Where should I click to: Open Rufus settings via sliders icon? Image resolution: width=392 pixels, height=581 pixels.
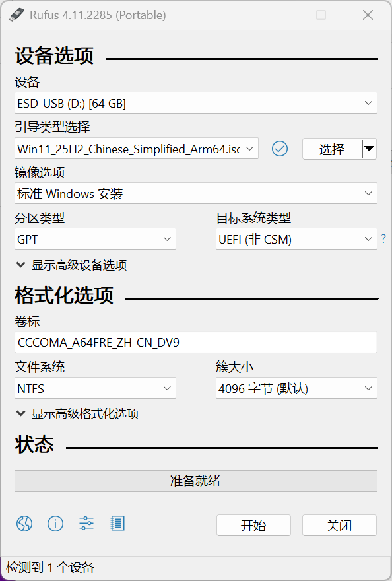[x=86, y=524]
